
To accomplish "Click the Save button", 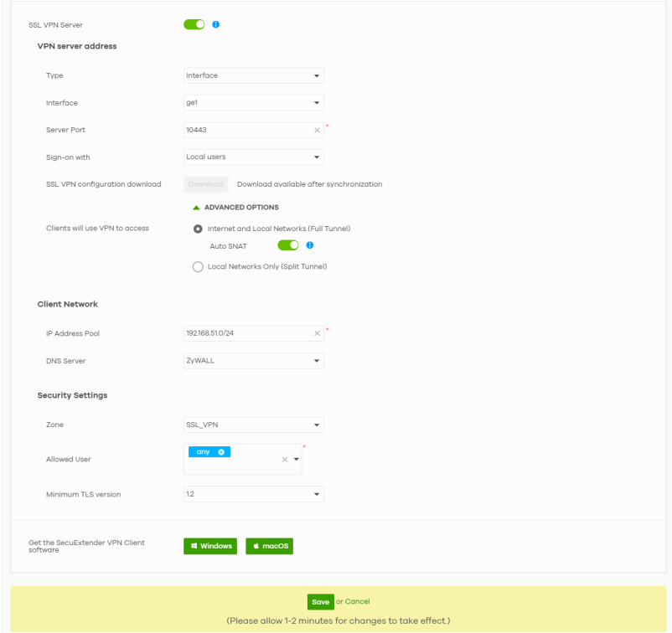I will 320,601.
